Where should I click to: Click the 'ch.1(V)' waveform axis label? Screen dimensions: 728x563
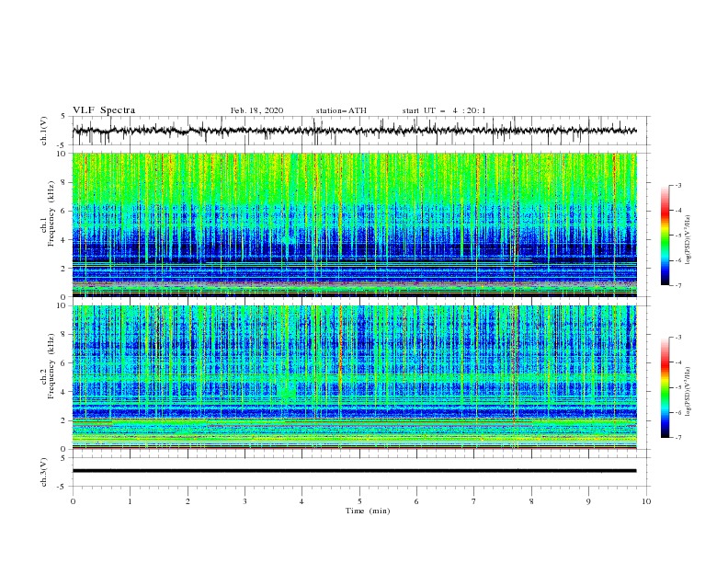[x=44, y=131]
